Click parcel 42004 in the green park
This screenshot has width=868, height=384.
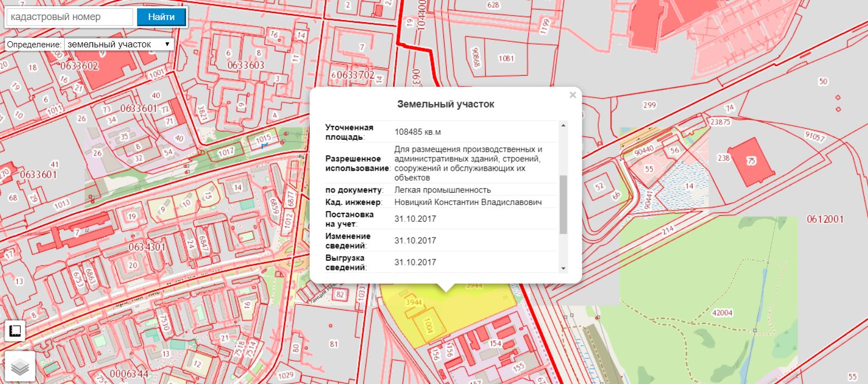(x=722, y=313)
